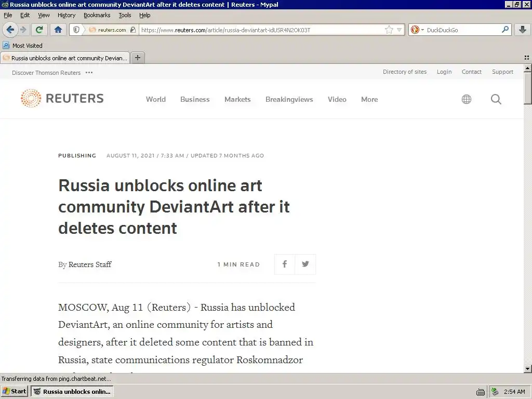The height and width of the screenshot is (399, 532).
Task: Click the Contact link
Action: pos(472,72)
